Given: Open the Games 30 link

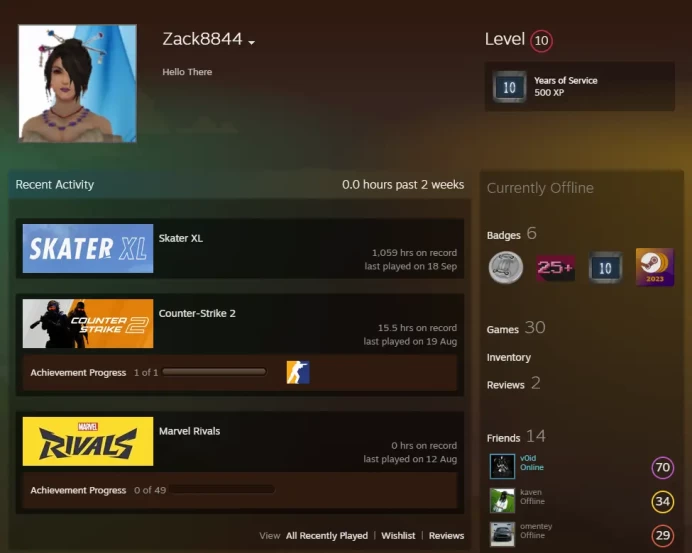Looking at the screenshot, I should click(516, 328).
